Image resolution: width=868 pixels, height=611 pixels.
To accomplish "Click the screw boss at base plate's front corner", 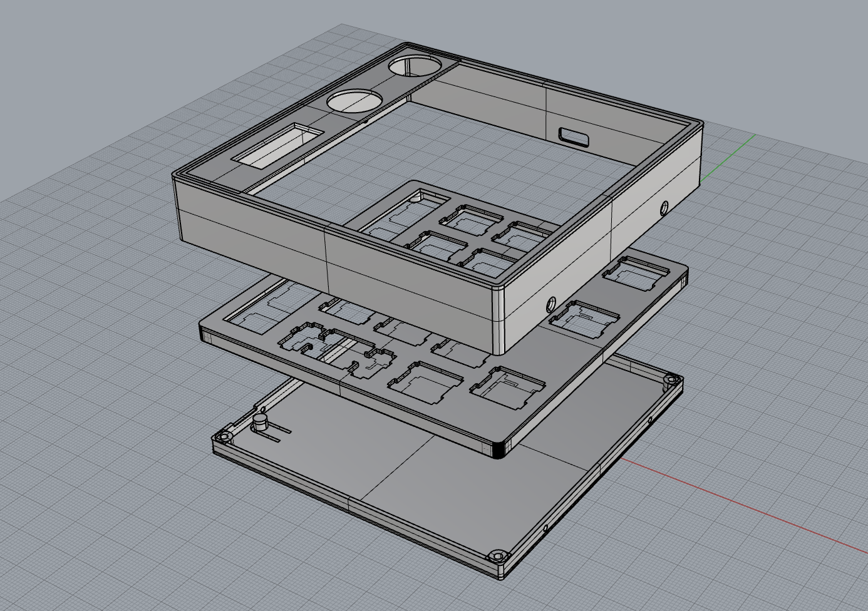I will pyautogui.click(x=498, y=556).
